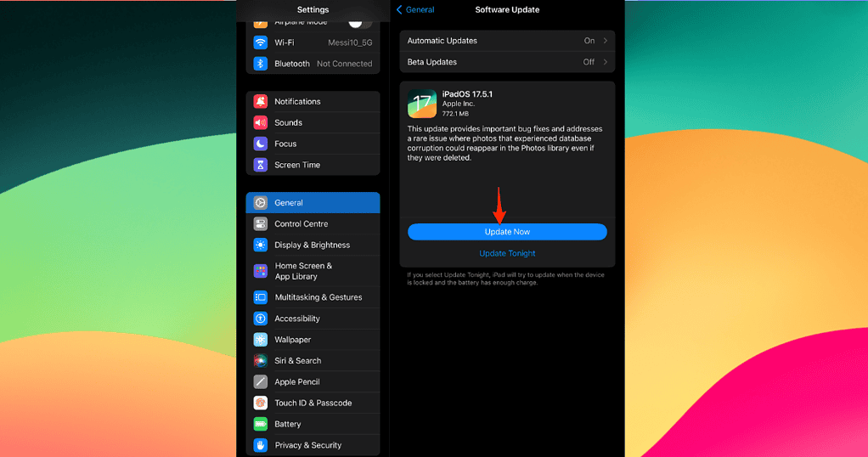Screen dimensions: 868x457
Task: Open Wi-Fi settings showing Messi10_5G
Action: point(313,42)
